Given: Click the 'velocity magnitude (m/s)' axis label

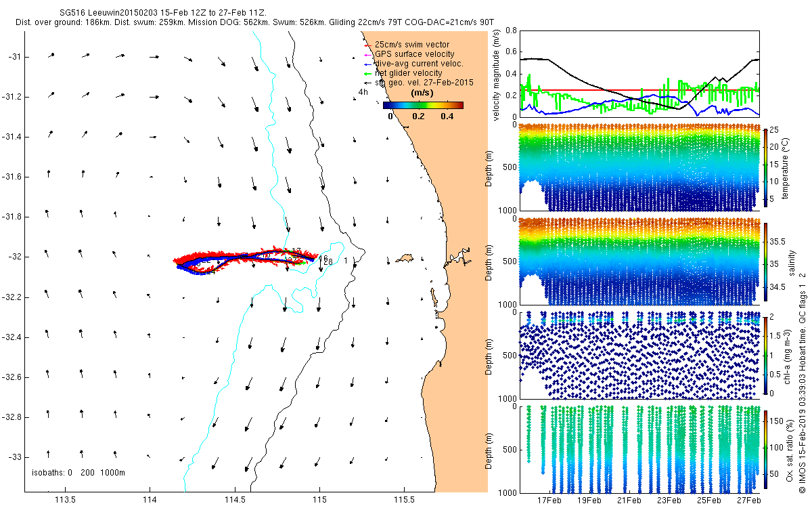Looking at the screenshot, I should [497, 76].
